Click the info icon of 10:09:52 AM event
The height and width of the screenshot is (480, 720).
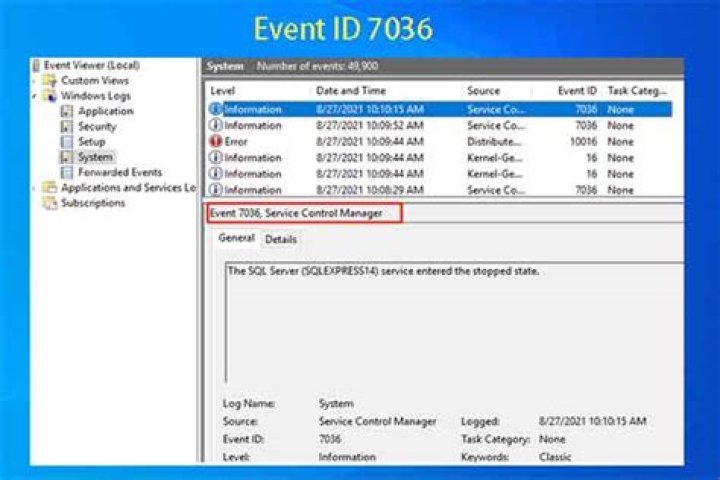pos(216,125)
